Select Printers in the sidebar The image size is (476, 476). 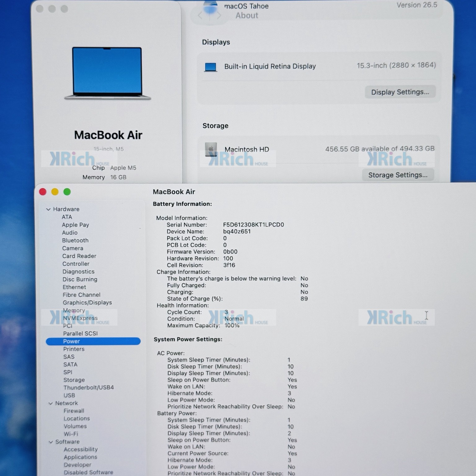pyautogui.click(x=74, y=349)
